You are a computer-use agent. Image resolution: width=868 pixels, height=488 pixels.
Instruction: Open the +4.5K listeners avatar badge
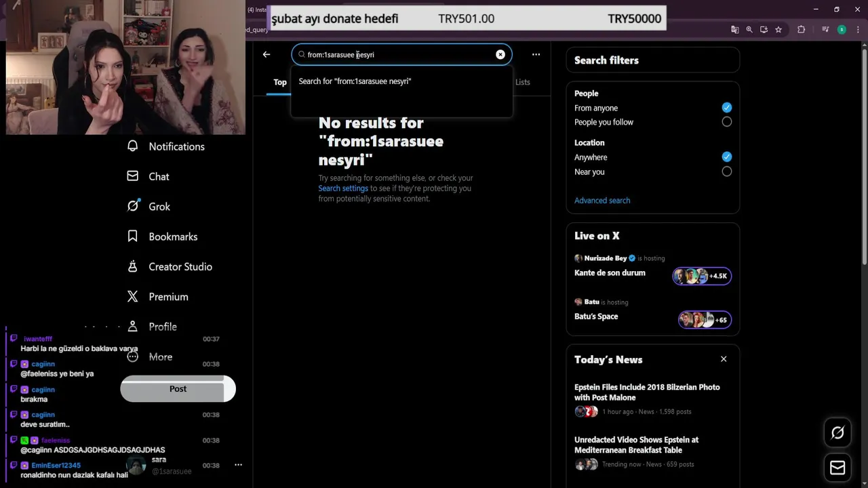coord(702,276)
